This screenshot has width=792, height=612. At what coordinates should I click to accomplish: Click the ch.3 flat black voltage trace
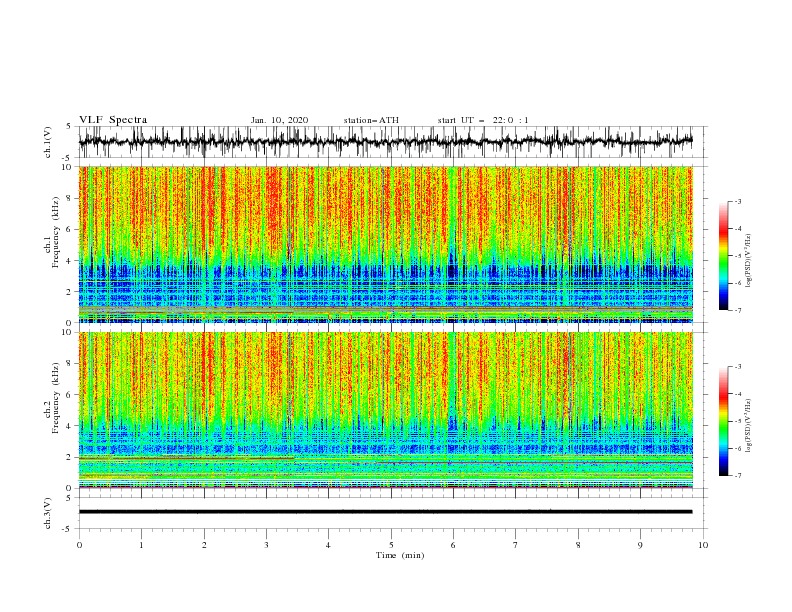point(385,512)
